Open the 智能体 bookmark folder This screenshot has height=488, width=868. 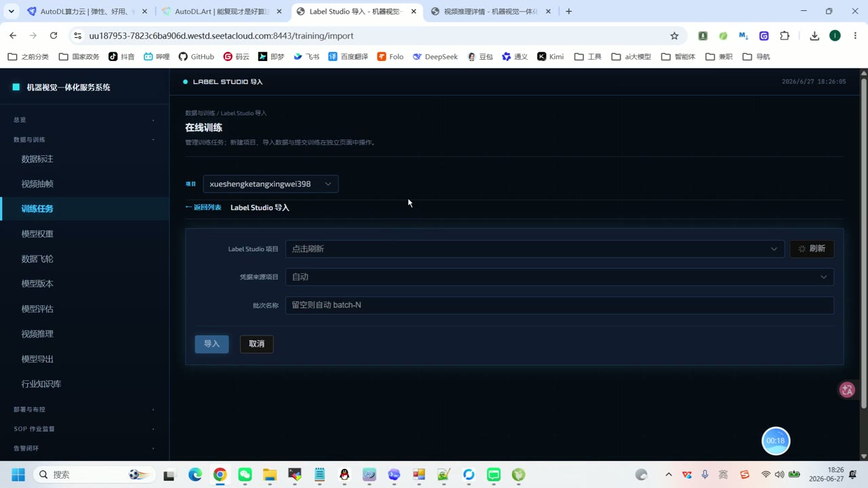click(x=678, y=57)
